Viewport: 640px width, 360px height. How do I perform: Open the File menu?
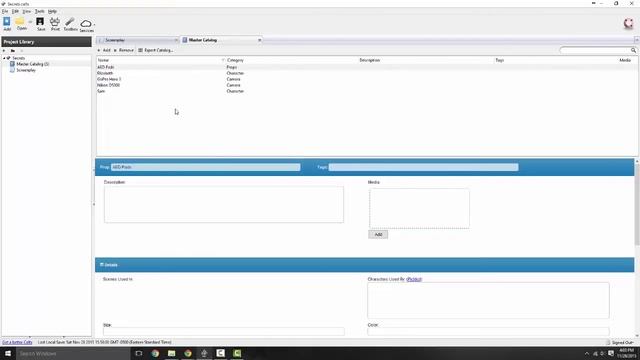pos(5,11)
